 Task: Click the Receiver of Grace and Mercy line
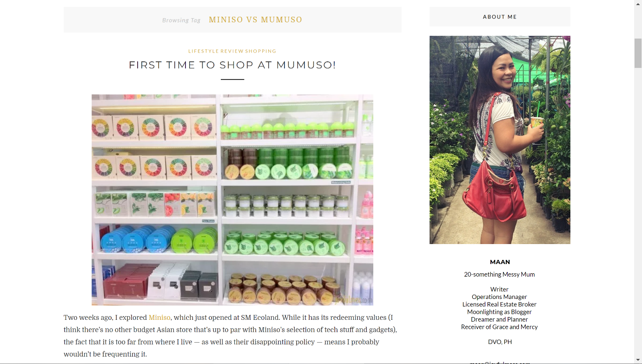pyautogui.click(x=499, y=327)
